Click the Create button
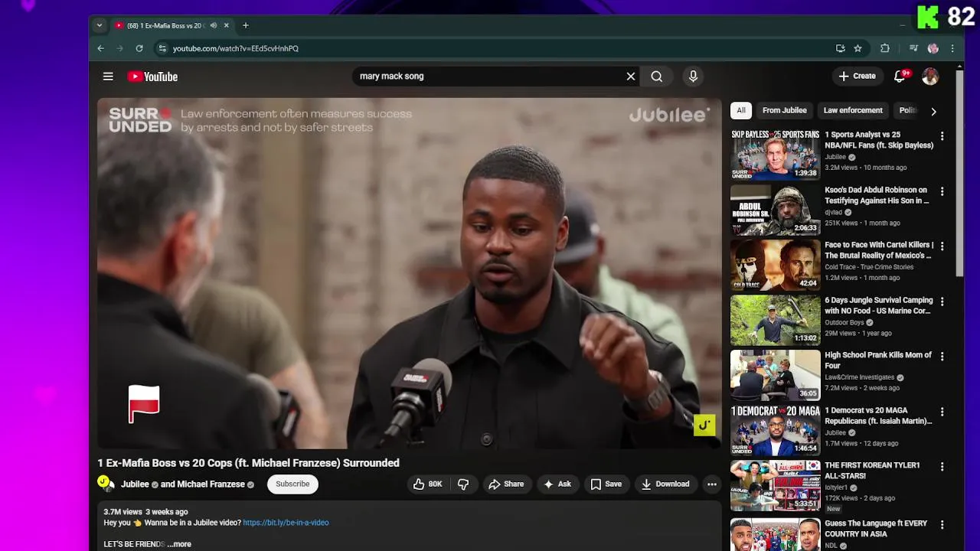The height and width of the screenshot is (551, 980). point(857,77)
